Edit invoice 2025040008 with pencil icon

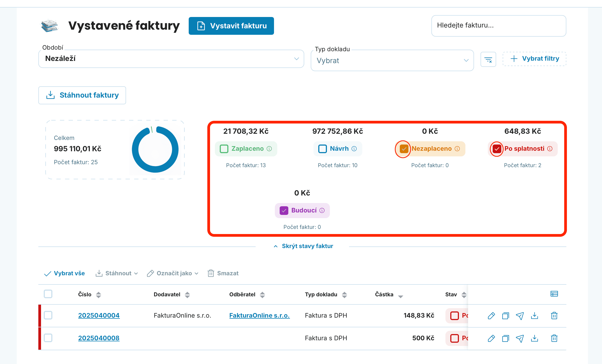click(x=491, y=338)
